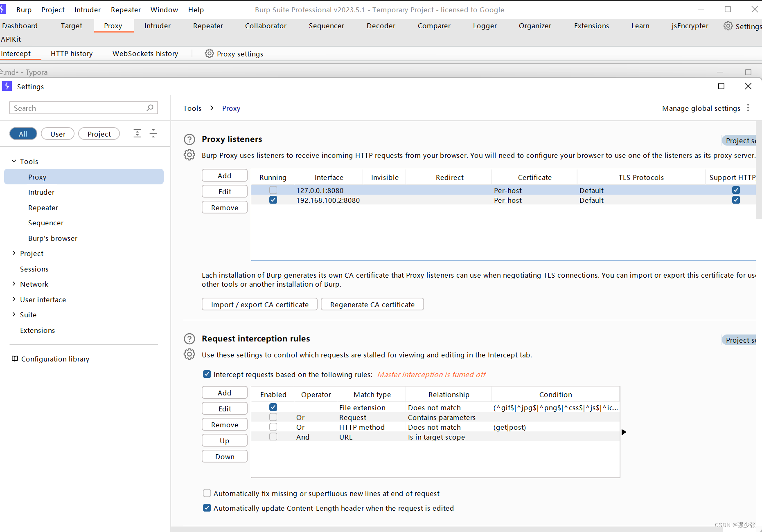
Task: Open the HTTP history sub-tab
Action: (72, 54)
